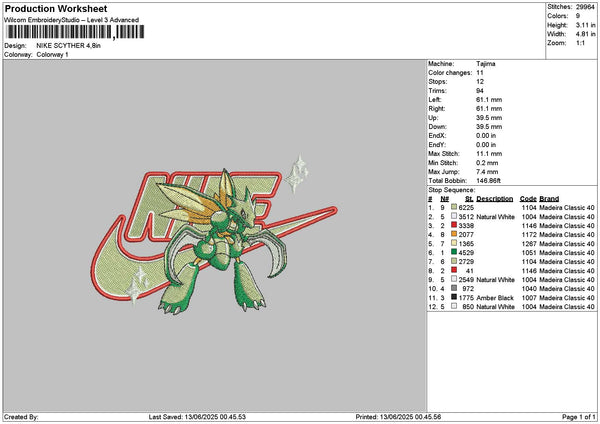Click the color swatch beside 6225 stitches
Image resolution: width=600 pixels, height=424 pixels.
(454, 207)
